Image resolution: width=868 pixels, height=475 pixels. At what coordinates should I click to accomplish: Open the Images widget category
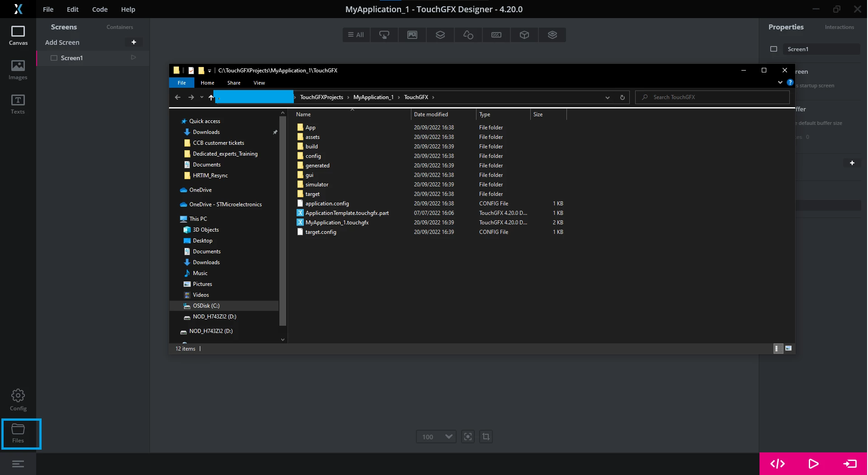pos(412,35)
